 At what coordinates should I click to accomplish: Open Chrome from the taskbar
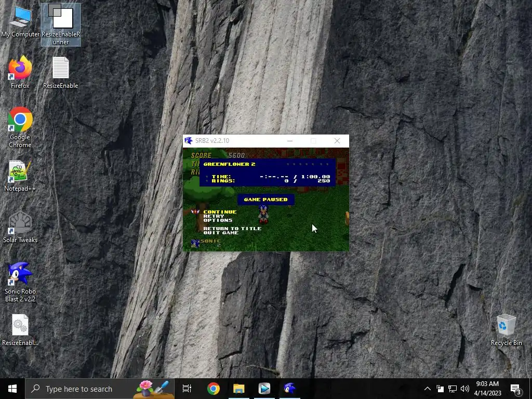click(214, 389)
